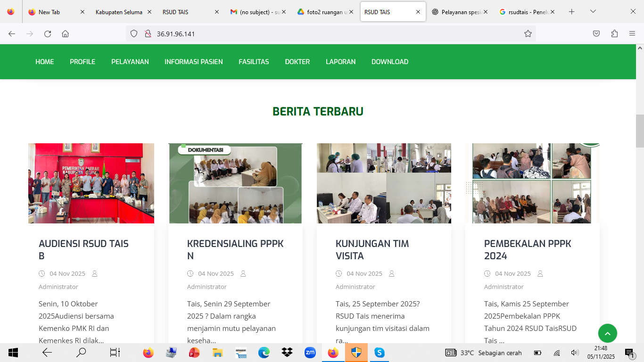Click the browser Home icon
Viewport: 644px width, 362px height.
[66, 34]
